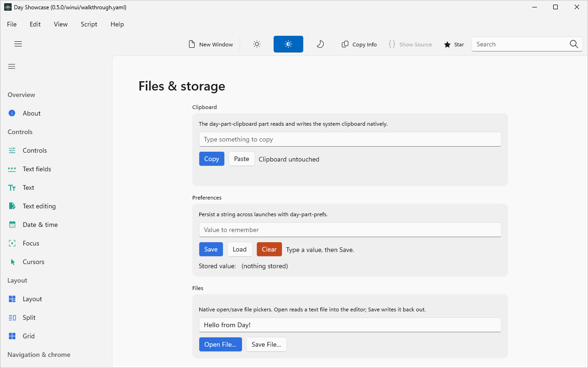The image size is (588, 368).
Task: Minimize the Day Showcase window
Action: (534, 7)
